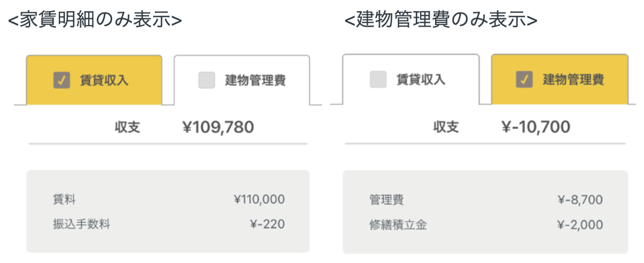Switch to the white 建物管理費 tab label

click(x=255, y=81)
